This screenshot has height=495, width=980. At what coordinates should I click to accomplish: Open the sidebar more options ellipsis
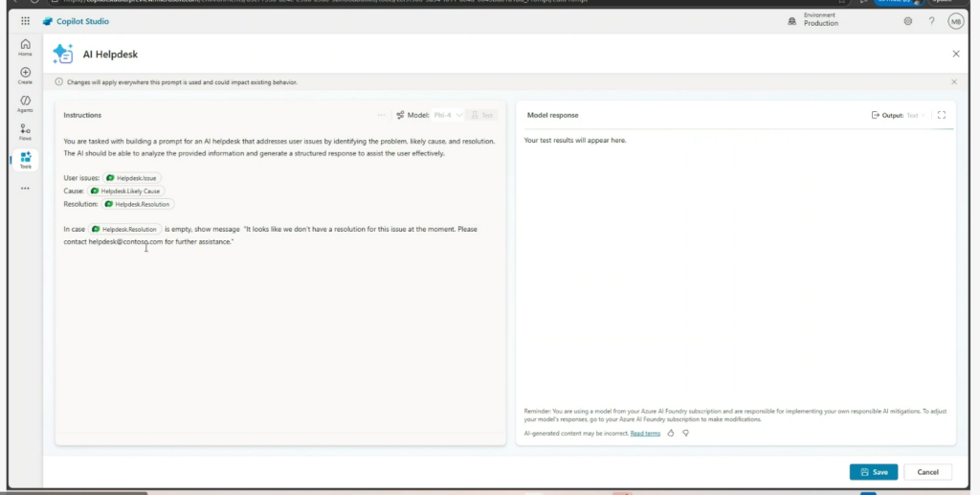tap(25, 188)
